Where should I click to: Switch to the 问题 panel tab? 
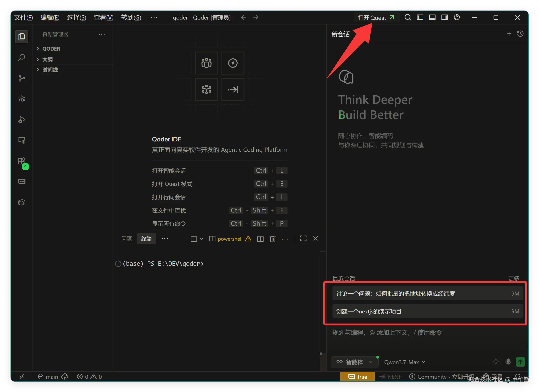[126, 239]
